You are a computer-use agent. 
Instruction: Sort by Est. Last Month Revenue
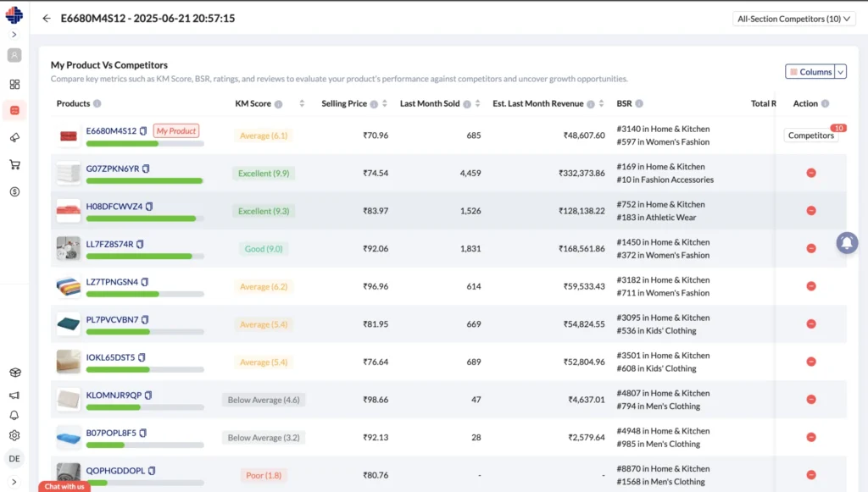(x=601, y=103)
